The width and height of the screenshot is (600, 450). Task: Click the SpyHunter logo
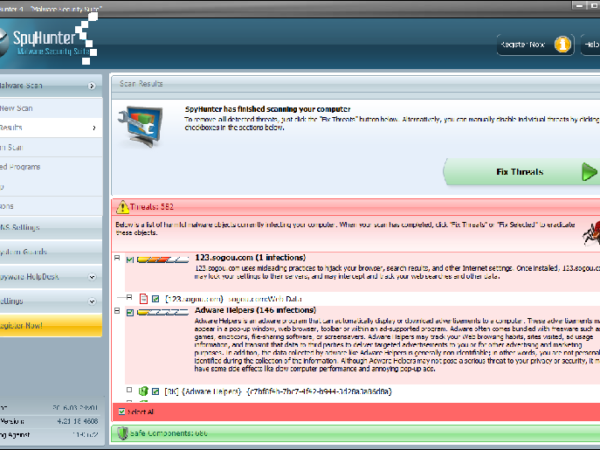pos(46,40)
